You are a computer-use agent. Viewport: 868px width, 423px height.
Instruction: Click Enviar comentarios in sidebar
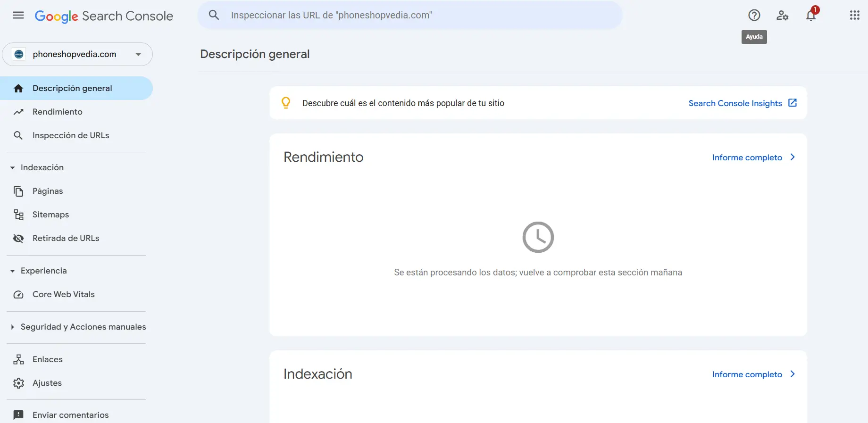[76, 415]
